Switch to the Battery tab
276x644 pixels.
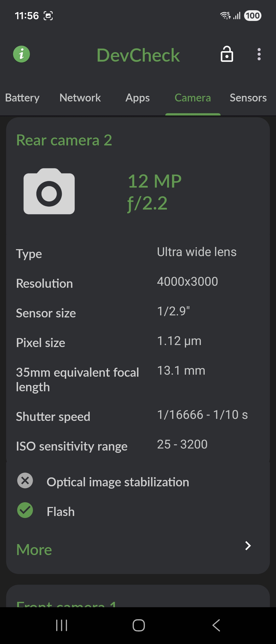click(x=22, y=98)
